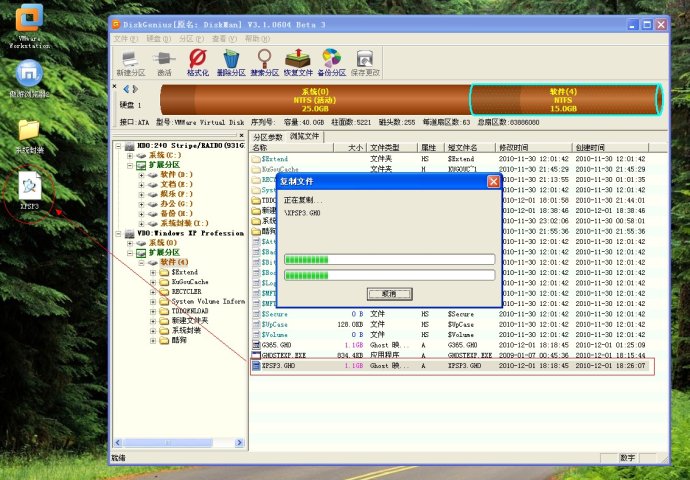The width and height of the screenshot is (690, 480).
Task: Select the 软件(4) NTFS 15.0GB partition bar
Action: 566,100
